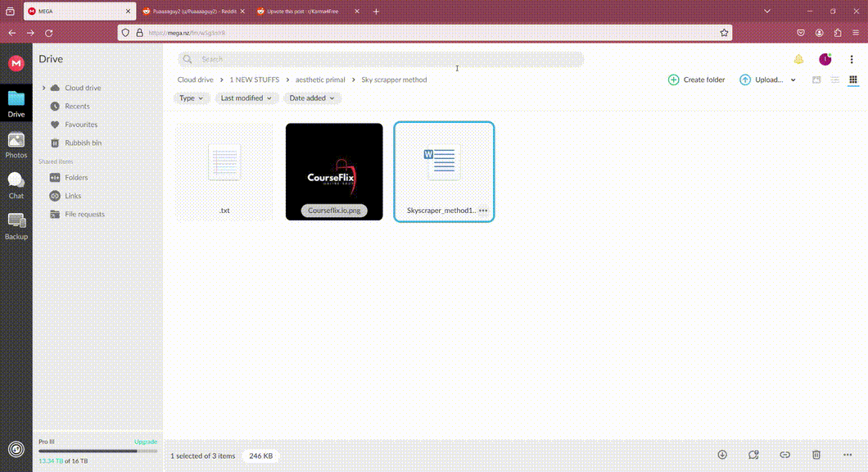Click Create folder button
Viewport: 868px width, 472px height.
(696, 79)
